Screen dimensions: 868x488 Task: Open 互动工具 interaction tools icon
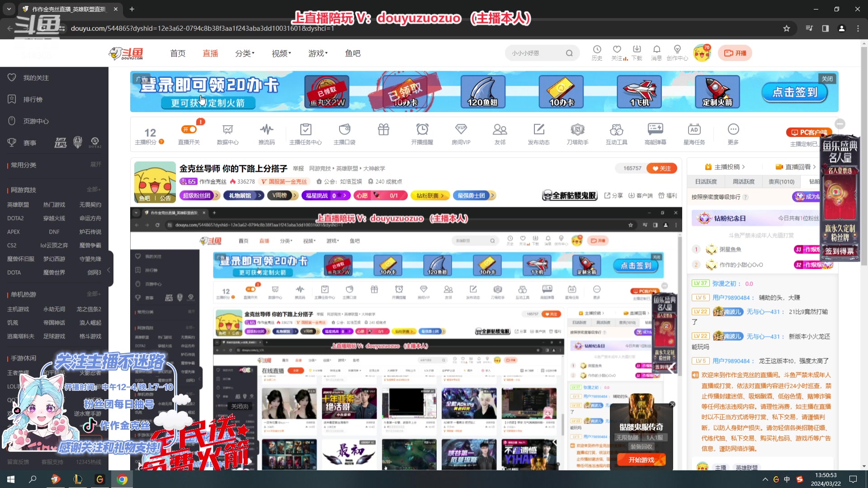click(x=617, y=134)
